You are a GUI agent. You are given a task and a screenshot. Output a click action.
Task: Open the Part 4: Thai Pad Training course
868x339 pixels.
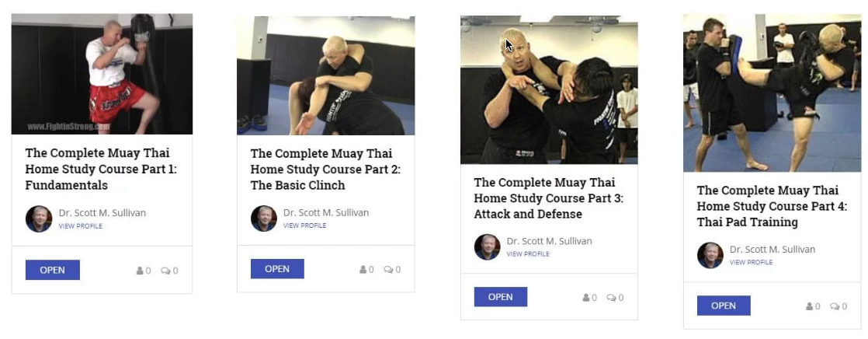pos(724,306)
